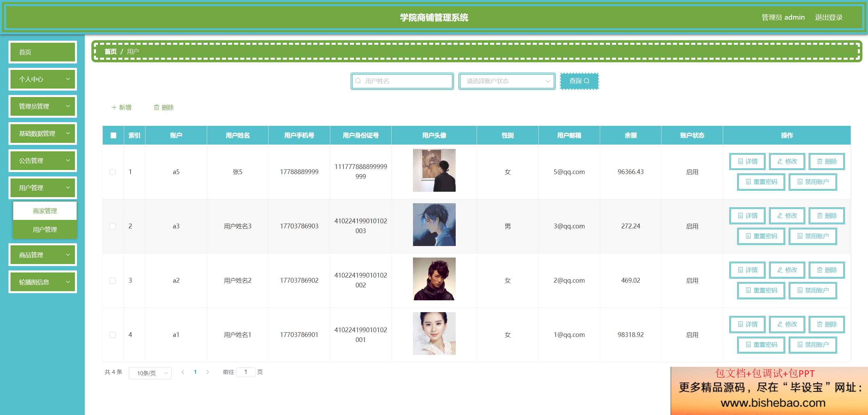Check the checkbox for row a5
Viewport: 868px width, 415px height.
(113, 172)
